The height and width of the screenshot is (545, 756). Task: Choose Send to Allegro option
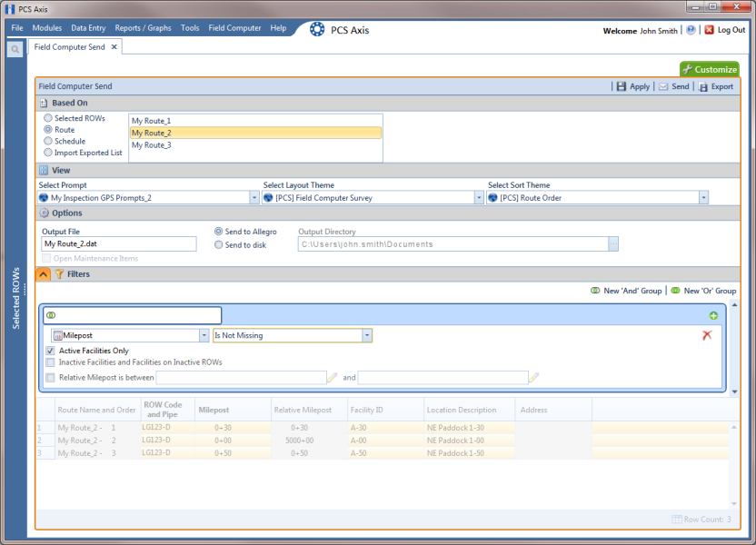pyautogui.click(x=218, y=232)
